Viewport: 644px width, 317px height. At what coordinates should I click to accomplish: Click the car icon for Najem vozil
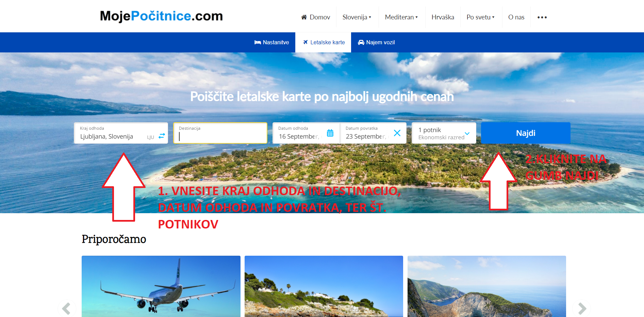361,42
